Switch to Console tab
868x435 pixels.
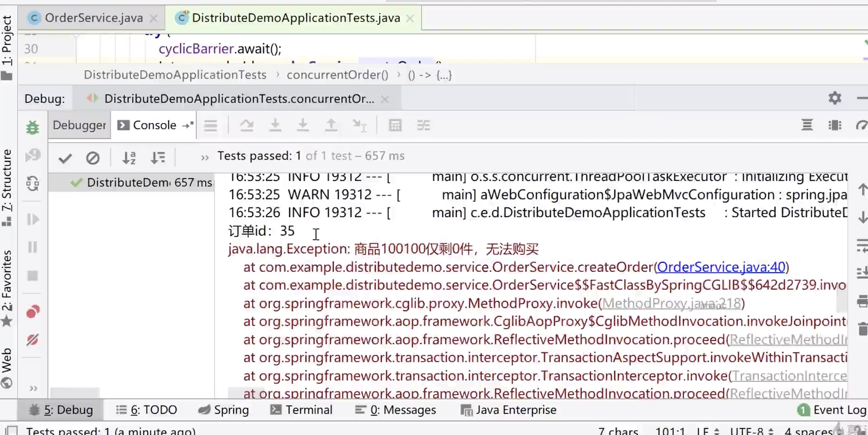pyautogui.click(x=154, y=125)
